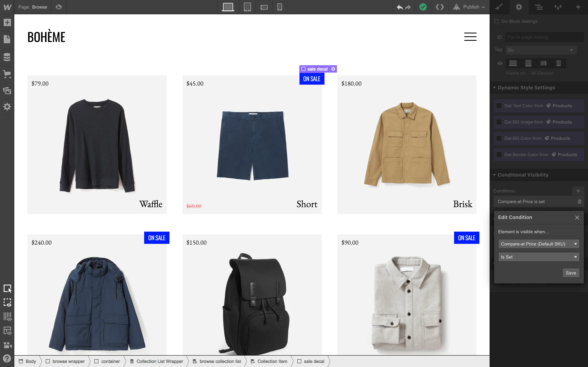Viewport: 588px width, 367px height.
Task: Open the Assets panel
Action: (x=7, y=91)
